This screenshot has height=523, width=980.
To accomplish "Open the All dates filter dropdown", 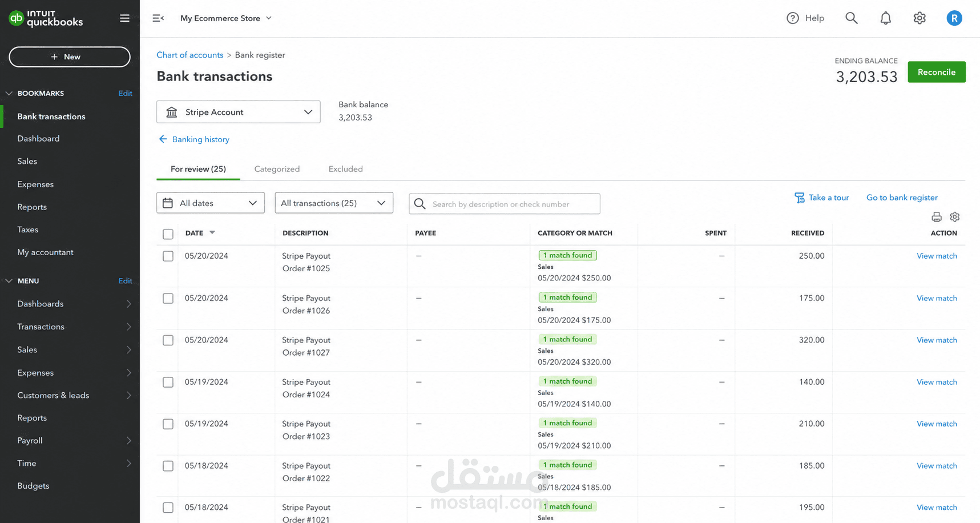I will click(210, 203).
